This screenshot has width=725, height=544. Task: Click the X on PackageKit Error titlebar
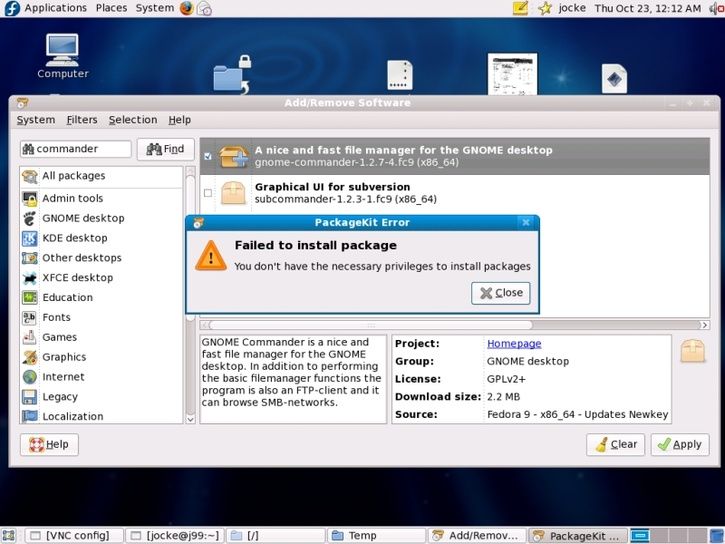pyautogui.click(x=526, y=222)
